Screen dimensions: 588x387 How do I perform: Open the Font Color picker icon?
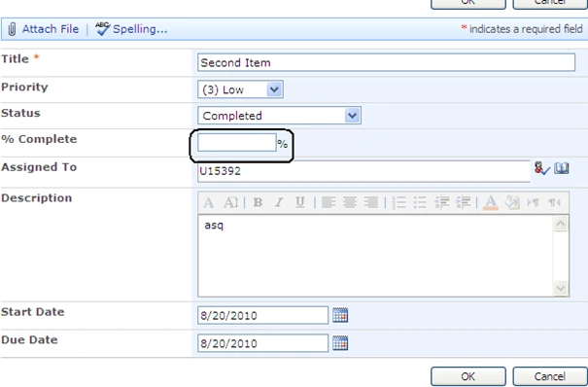point(491,203)
